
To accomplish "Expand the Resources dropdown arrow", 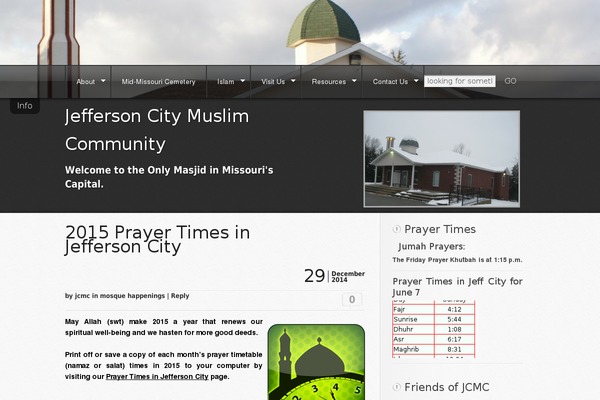I will point(354,81).
